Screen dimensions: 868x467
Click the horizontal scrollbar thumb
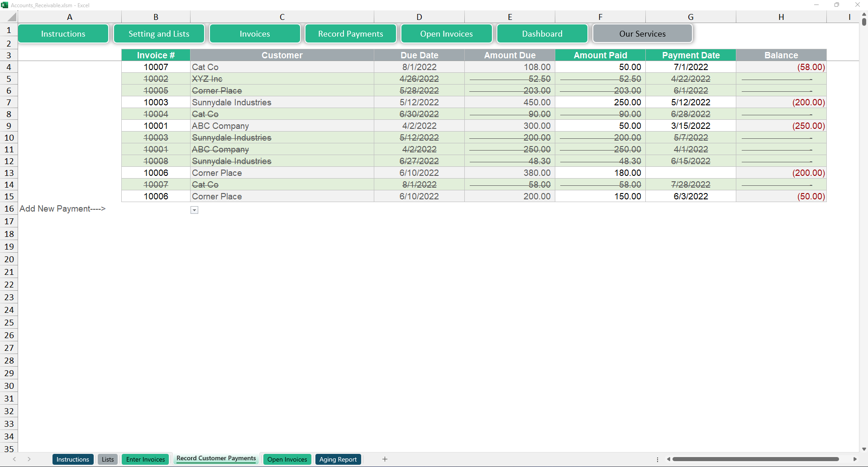(x=755, y=459)
